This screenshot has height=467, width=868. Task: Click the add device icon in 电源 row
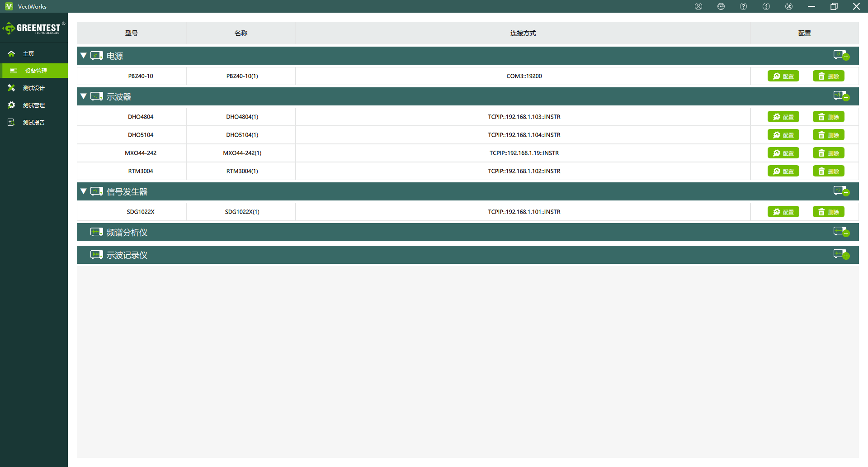pos(841,55)
